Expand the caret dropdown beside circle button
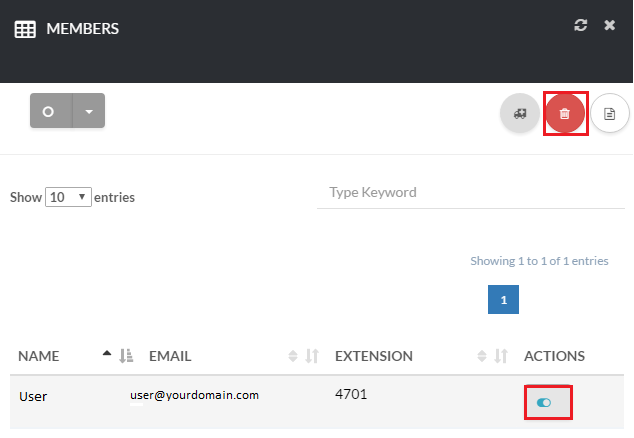The image size is (634, 438). click(x=88, y=111)
